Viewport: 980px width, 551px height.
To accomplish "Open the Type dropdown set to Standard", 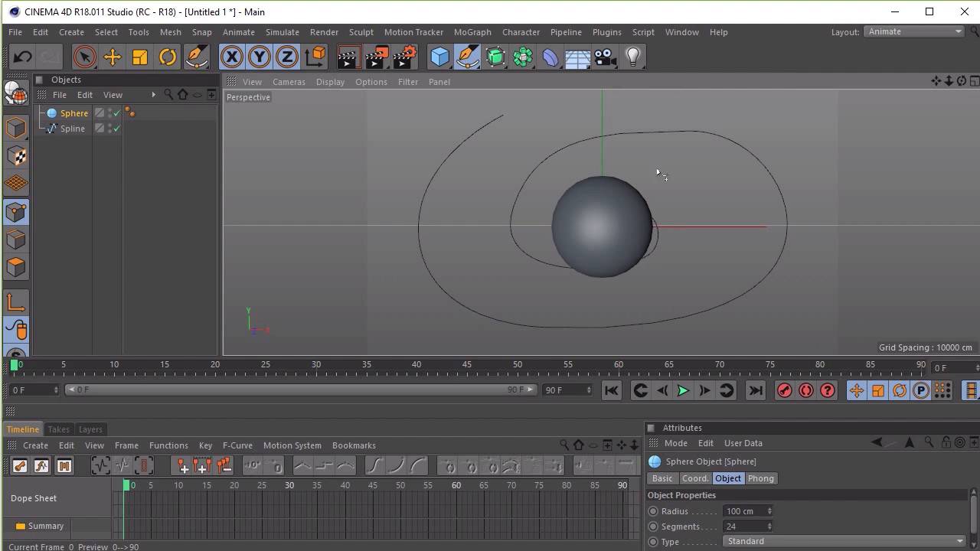I will click(844, 541).
